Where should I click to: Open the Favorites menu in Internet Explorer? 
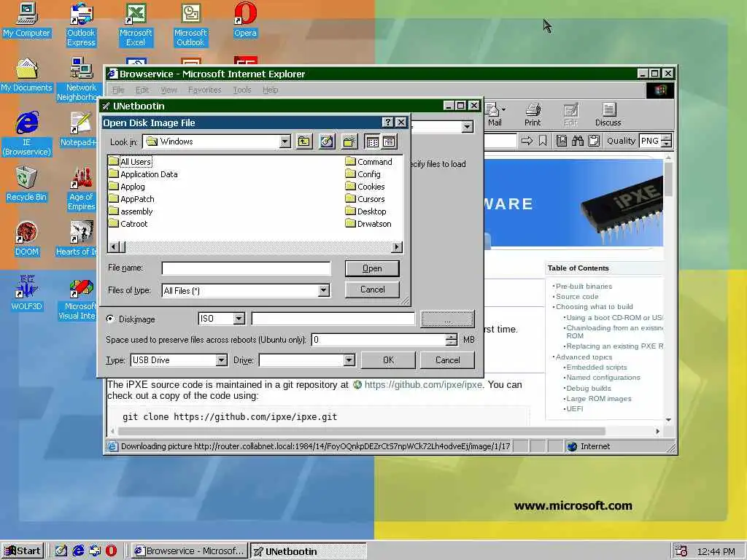click(x=204, y=90)
